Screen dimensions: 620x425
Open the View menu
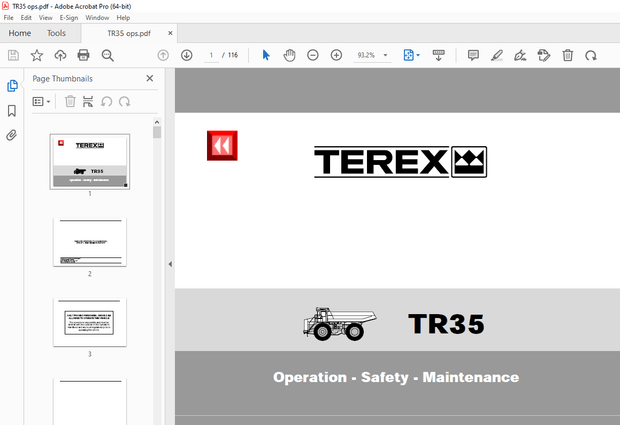(45, 18)
